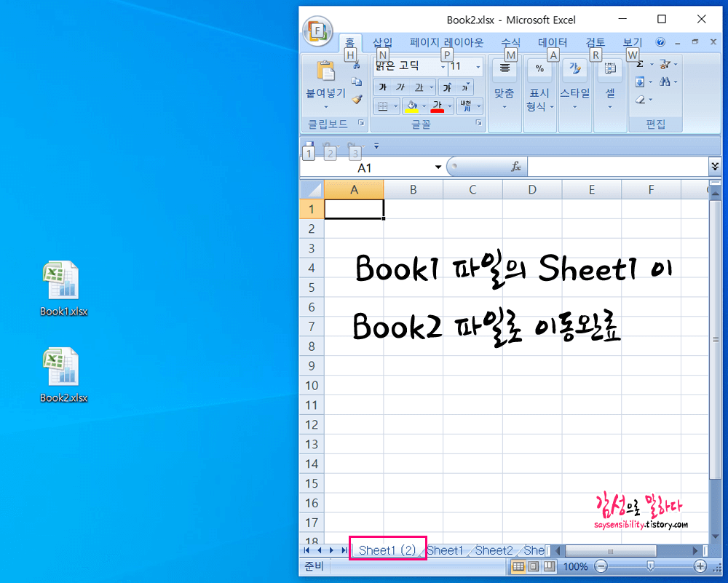Click the Paste (붙여넣기) clipboard icon

(x=325, y=71)
